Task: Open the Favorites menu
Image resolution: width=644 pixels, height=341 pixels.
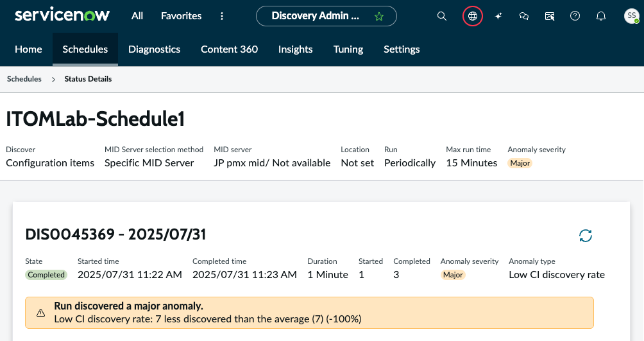Action: tap(181, 16)
